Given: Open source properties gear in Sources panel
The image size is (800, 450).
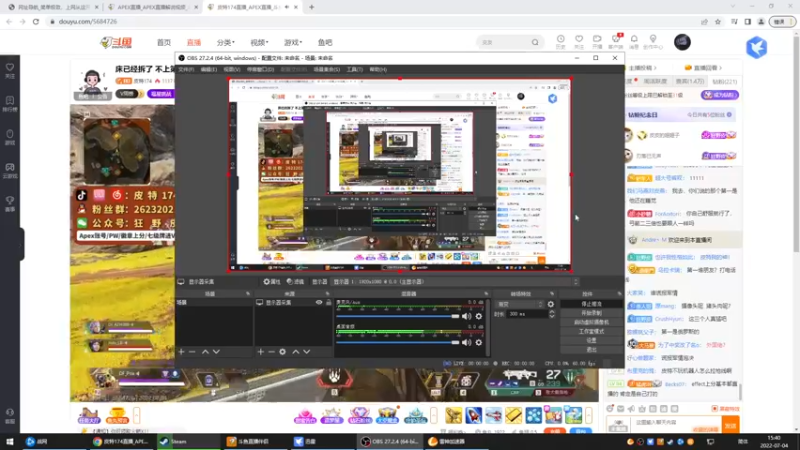Looking at the screenshot, I should click(x=283, y=352).
